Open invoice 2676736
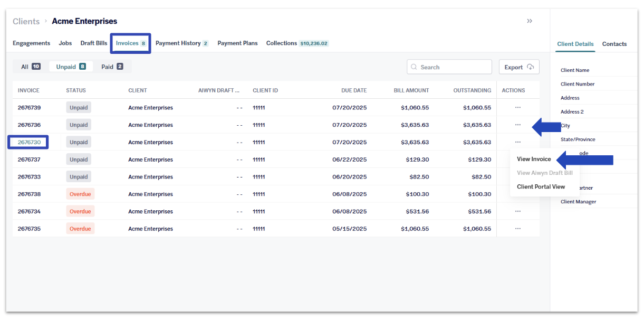 [x=29, y=125]
